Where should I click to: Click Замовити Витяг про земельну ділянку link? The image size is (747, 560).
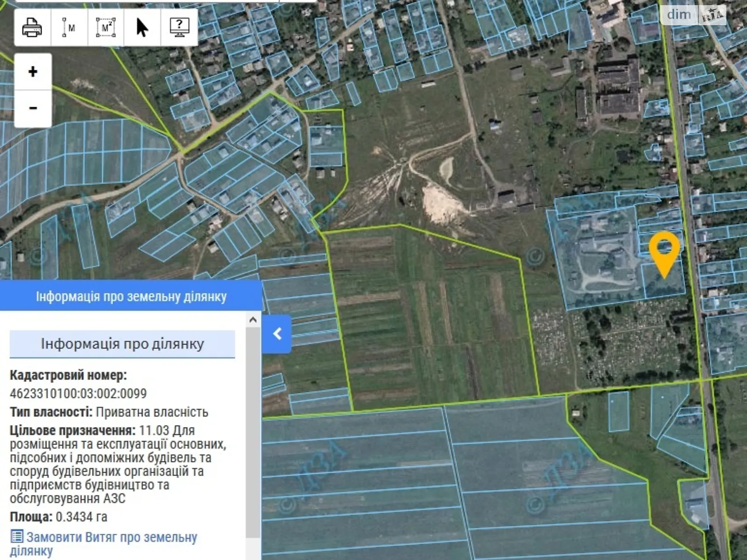104,544
